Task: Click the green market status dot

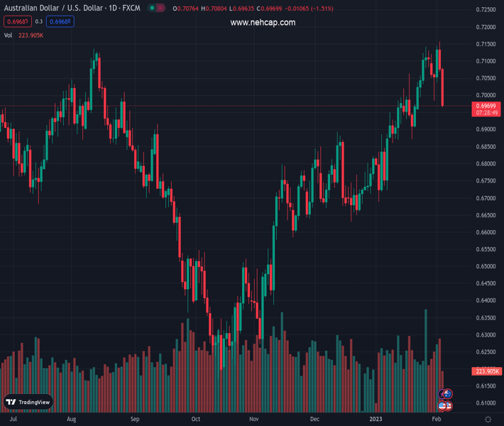Action: click(x=152, y=9)
